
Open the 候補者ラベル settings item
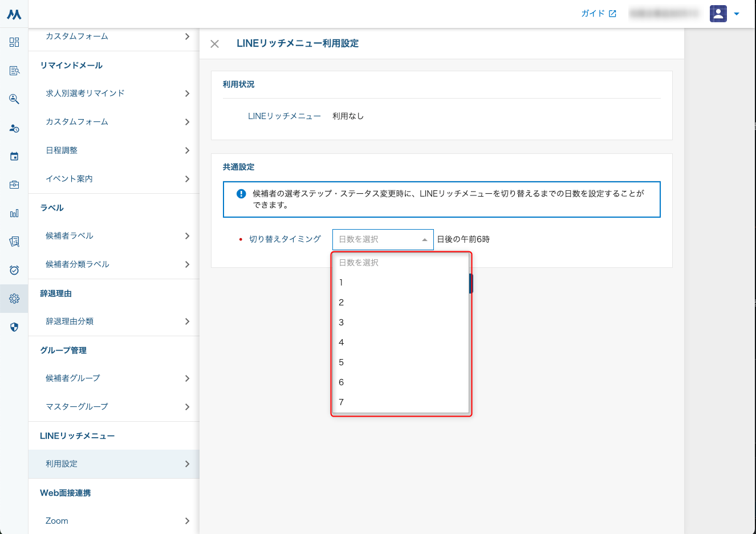click(x=117, y=236)
